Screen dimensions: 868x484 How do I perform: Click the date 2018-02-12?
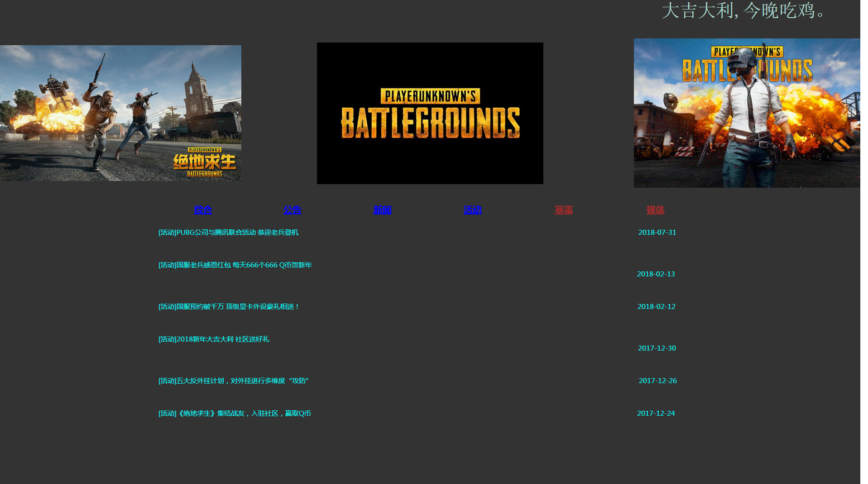656,307
